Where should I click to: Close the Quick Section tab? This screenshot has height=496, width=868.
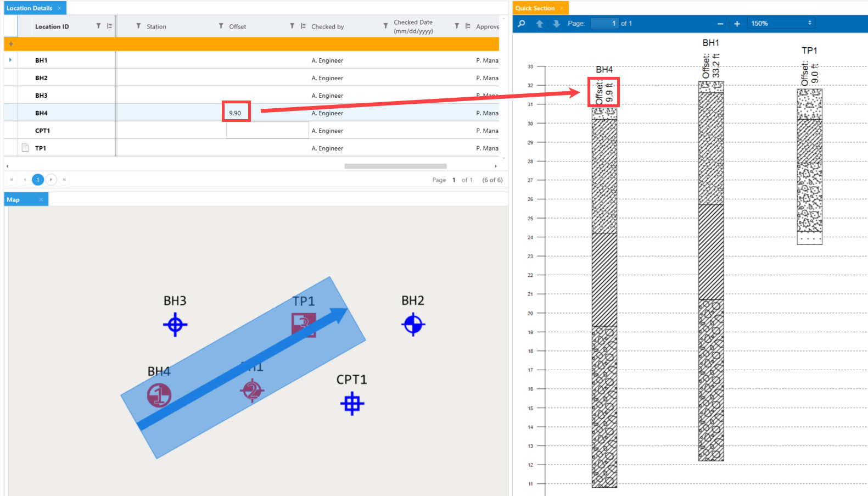562,8
